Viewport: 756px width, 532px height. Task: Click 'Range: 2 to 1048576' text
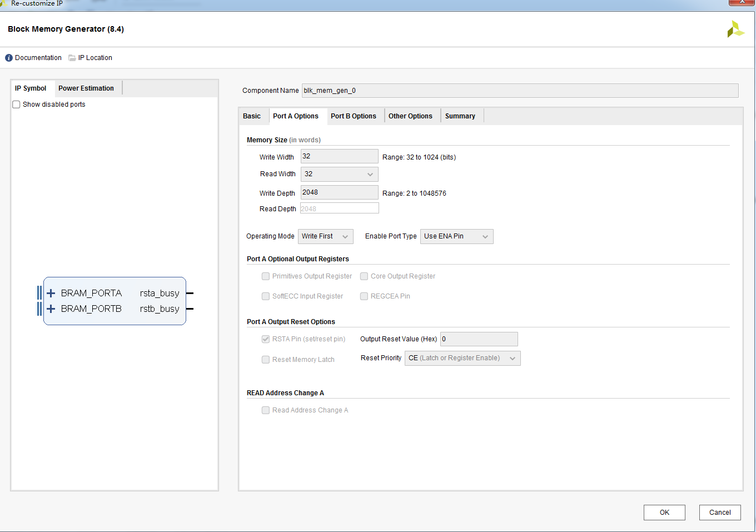pos(414,193)
